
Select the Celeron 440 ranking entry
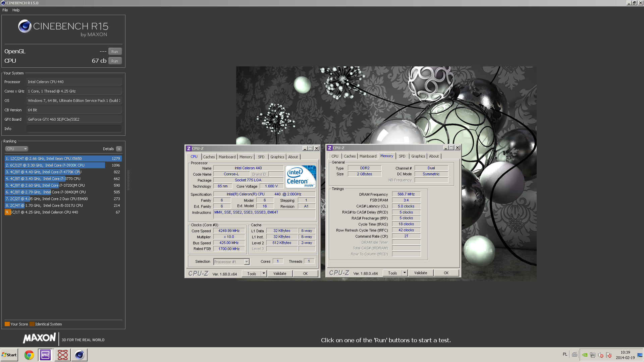pyautogui.click(x=63, y=212)
